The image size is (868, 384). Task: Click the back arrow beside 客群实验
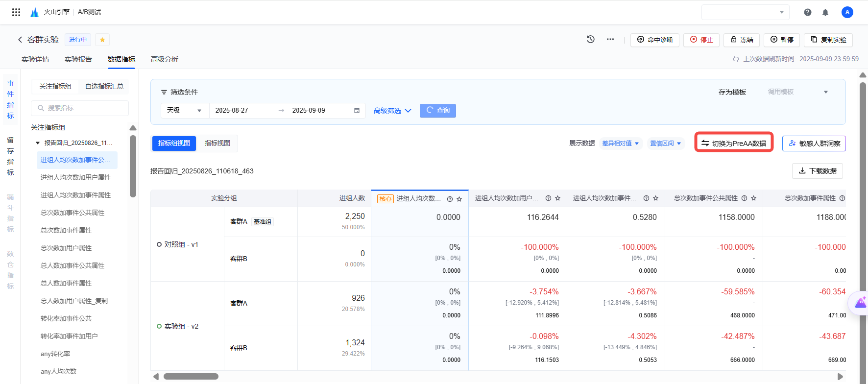pos(20,40)
